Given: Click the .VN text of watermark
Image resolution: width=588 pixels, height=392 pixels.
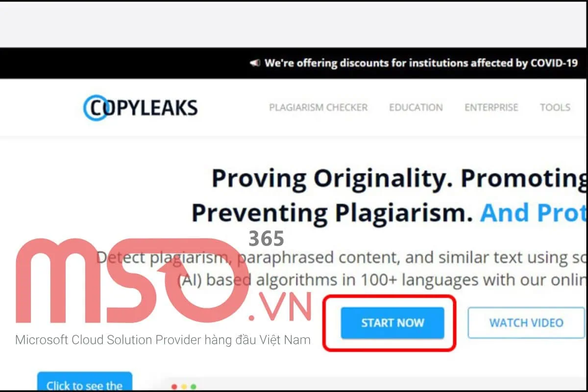Looking at the screenshot, I should 280,307.
